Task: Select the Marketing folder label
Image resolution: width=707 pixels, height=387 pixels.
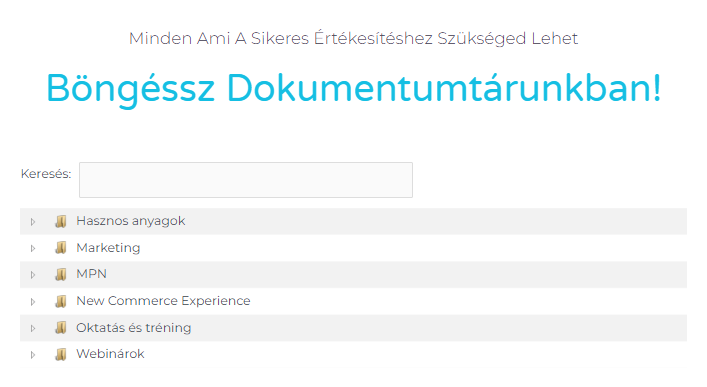Action: pos(108,248)
